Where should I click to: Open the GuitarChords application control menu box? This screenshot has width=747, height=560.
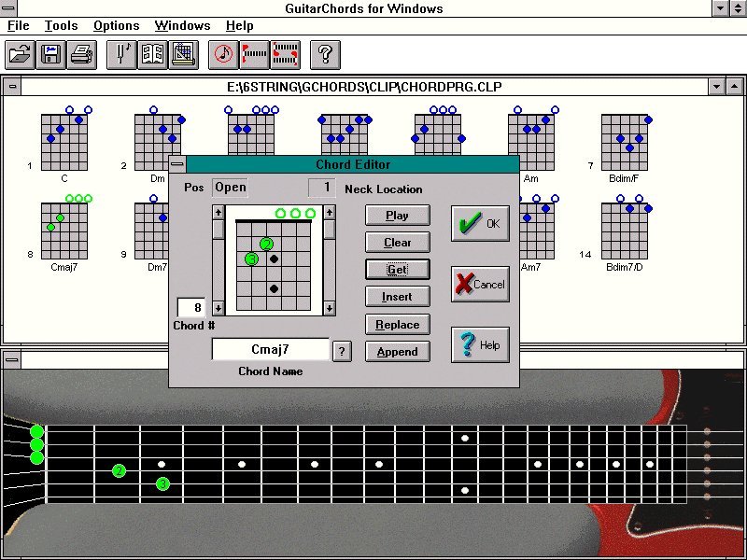click(x=8, y=8)
